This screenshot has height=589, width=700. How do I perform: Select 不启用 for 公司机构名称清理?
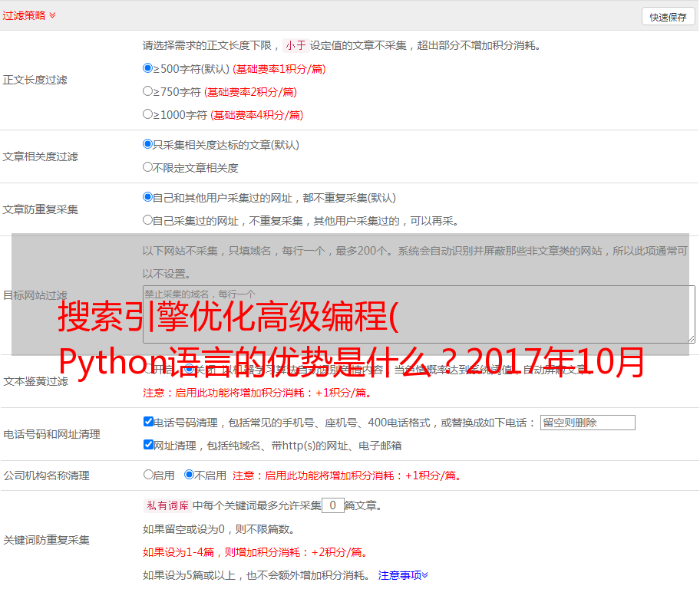click(x=190, y=475)
